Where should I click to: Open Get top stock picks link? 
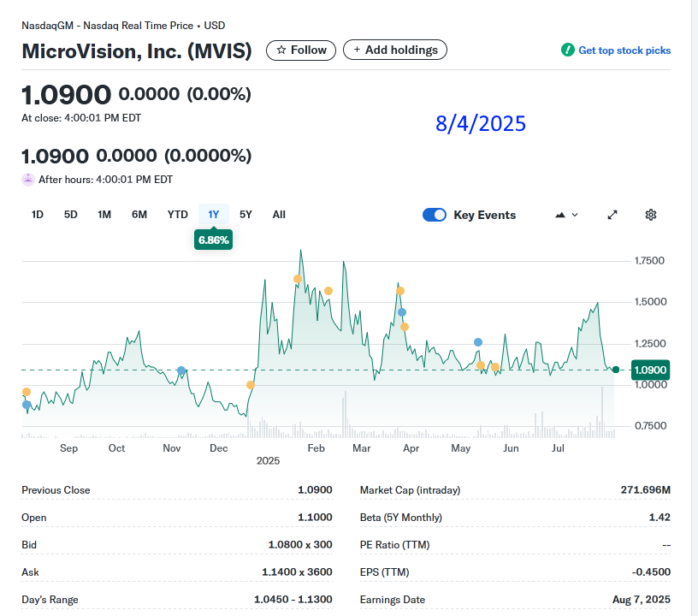(x=624, y=50)
